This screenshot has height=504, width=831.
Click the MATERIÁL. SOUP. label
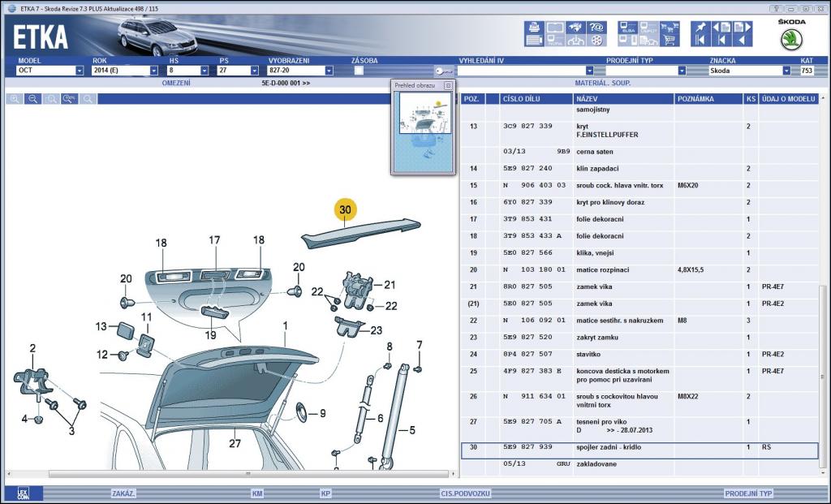tap(603, 84)
